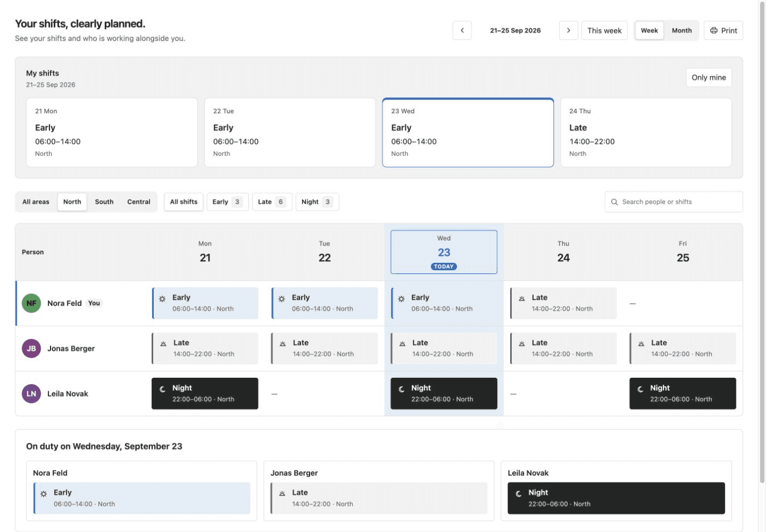
Task: Filter by Early shifts chip
Action: [227, 202]
